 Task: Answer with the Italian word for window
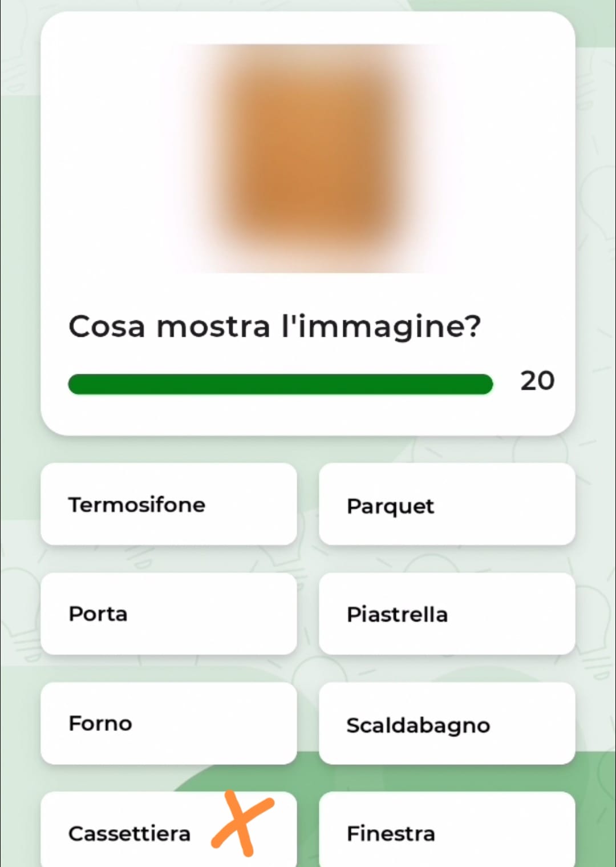coord(447,833)
